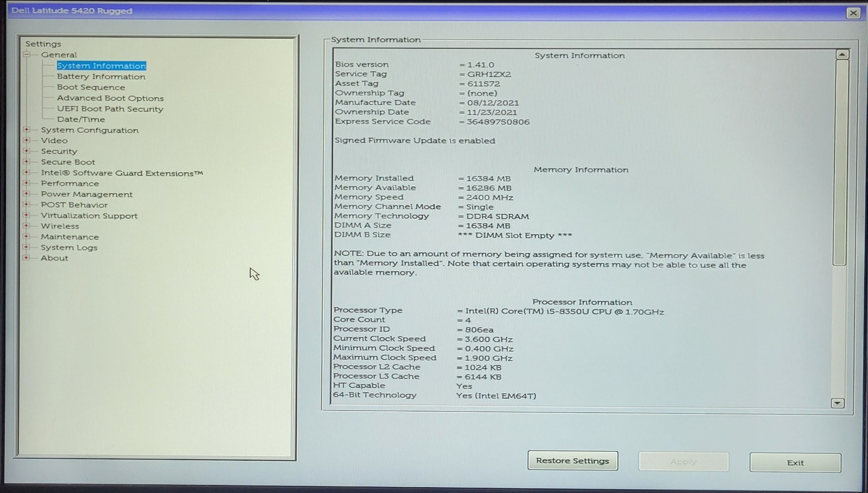This screenshot has width=868, height=493.
Task: Click the Processor Type value i5-8350U
Action: pos(564,312)
